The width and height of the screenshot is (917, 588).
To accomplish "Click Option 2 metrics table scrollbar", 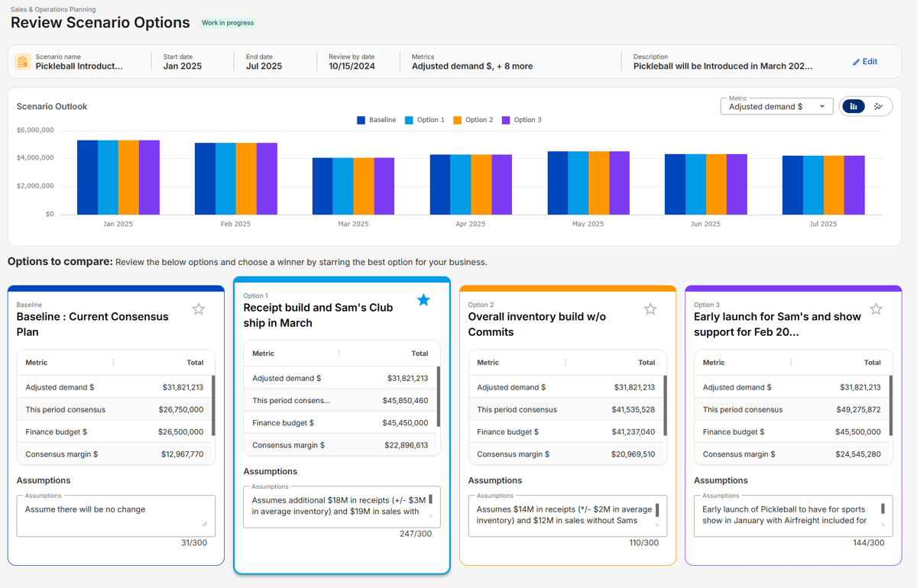I will pos(665,405).
